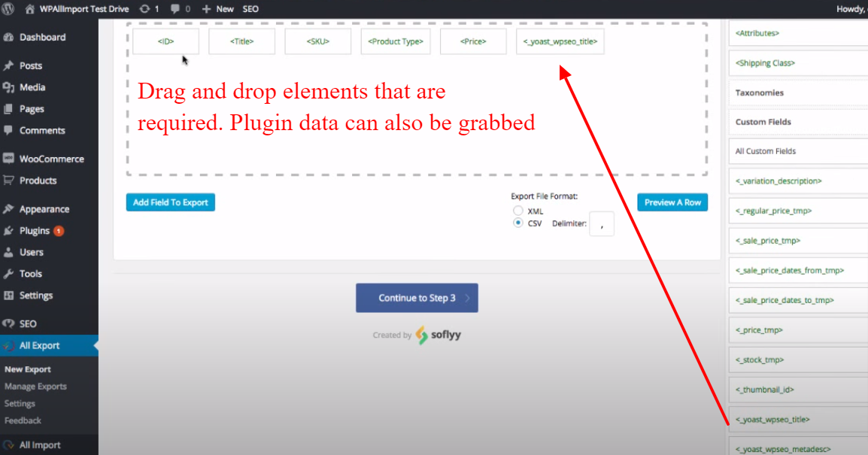Screen dimensions: 868x455
Task: Click the Products cart icon
Action: [8, 180]
